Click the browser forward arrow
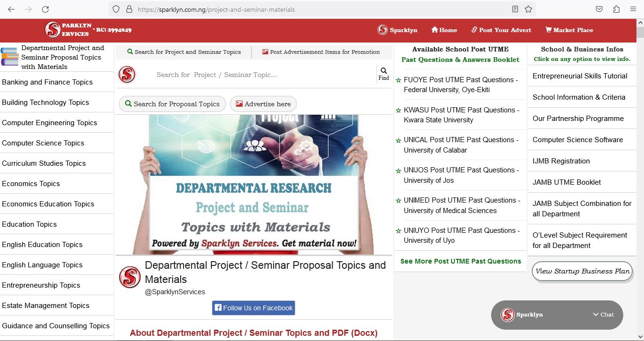The height and width of the screenshot is (341, 644). pos(28,9)
